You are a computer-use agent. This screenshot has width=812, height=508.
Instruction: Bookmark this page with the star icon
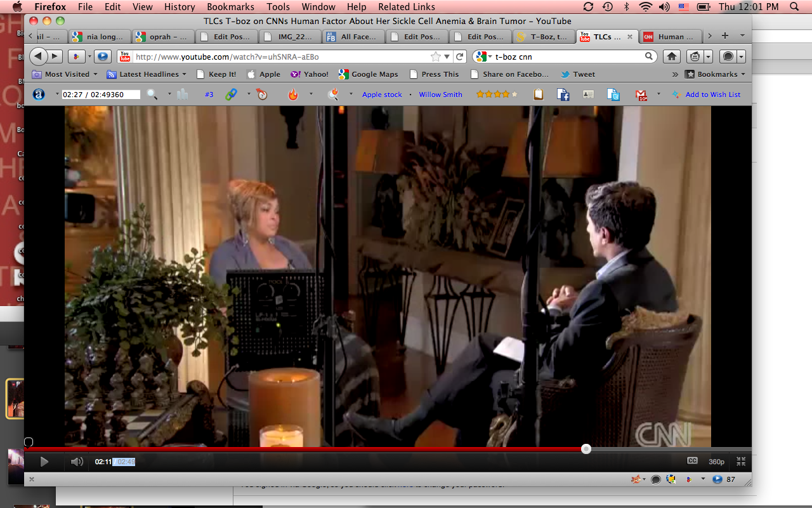pos(436,57)
